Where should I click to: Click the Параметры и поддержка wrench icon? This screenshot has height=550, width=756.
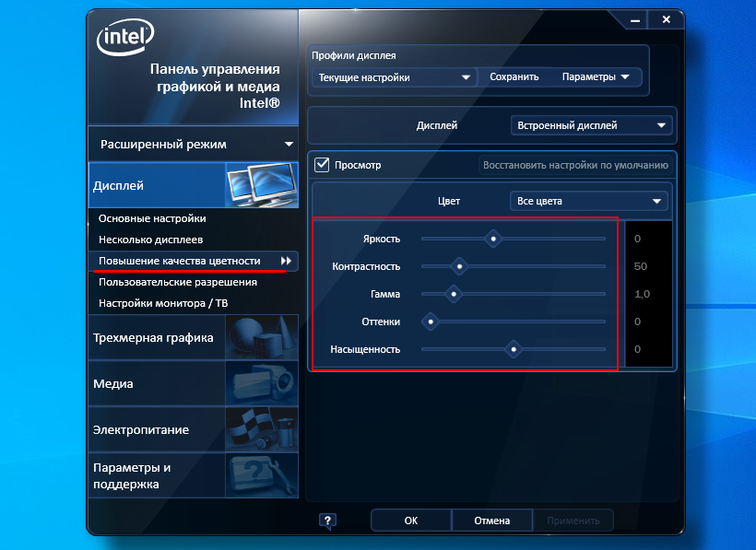click(x=262, y=475)
